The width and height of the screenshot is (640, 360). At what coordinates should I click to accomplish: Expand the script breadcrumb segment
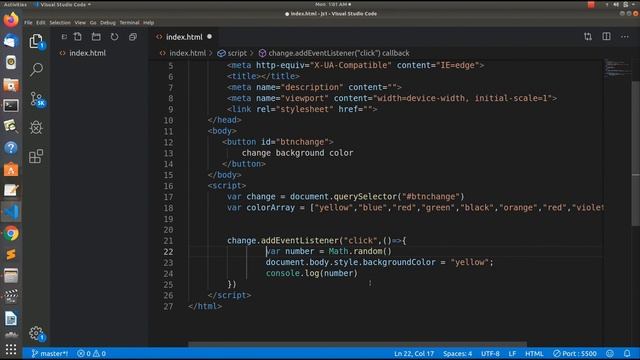(237, 53)
